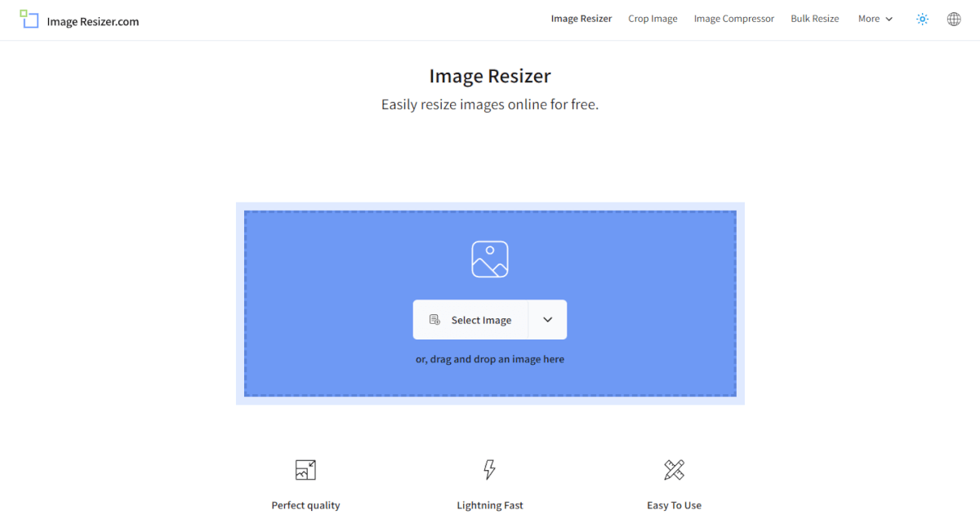This screenshot has height=528, width=980.
Task: Open the Image Resizer nav tab
Action: (x=581, y=19)
